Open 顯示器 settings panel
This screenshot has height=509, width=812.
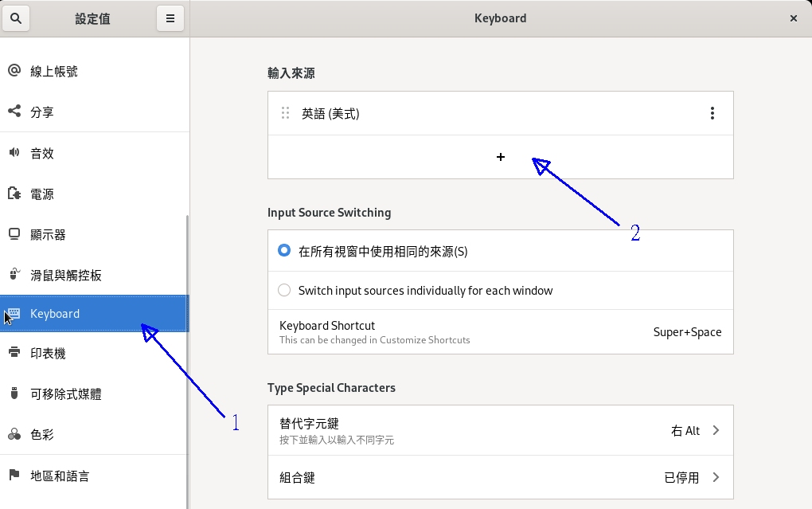pos(48,235)
